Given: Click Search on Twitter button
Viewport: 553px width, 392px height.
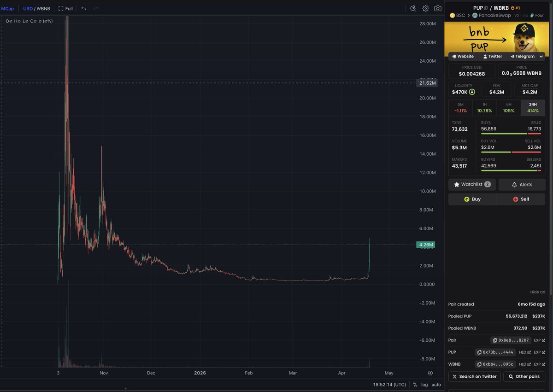Looking at the screenshot, I should tap(475, 376).
